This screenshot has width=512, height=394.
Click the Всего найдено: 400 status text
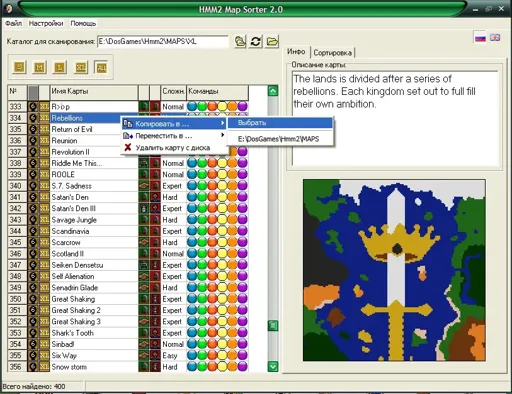(34, 387)
